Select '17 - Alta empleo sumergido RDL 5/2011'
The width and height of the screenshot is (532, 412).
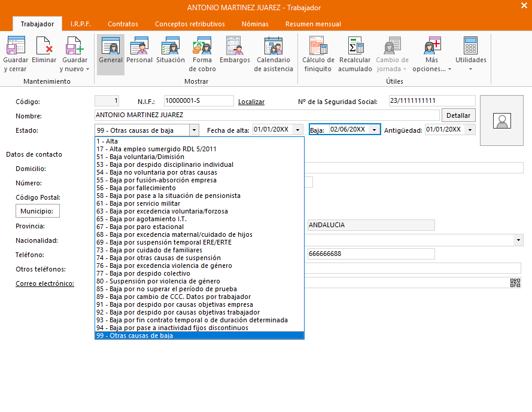click(x=199, y=149)
